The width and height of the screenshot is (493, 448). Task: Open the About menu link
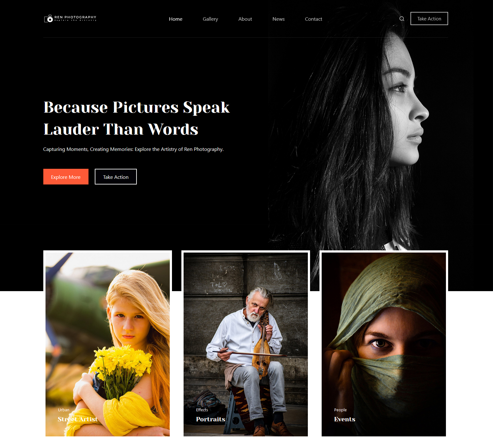point(245,19)
